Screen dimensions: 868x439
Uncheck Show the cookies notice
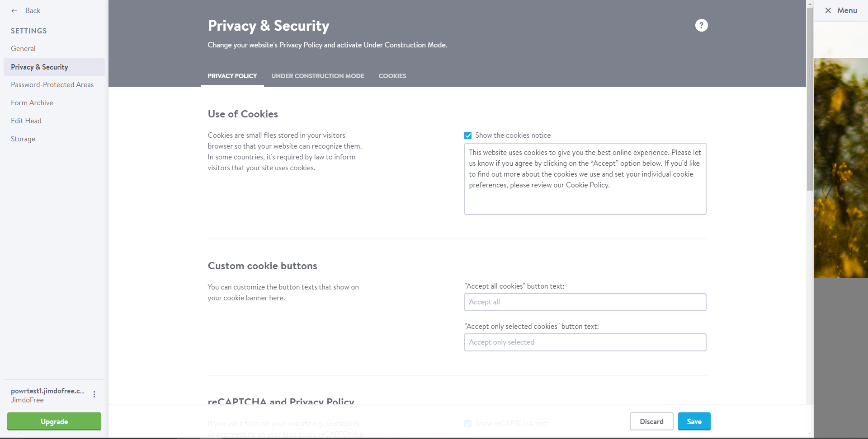468,135
